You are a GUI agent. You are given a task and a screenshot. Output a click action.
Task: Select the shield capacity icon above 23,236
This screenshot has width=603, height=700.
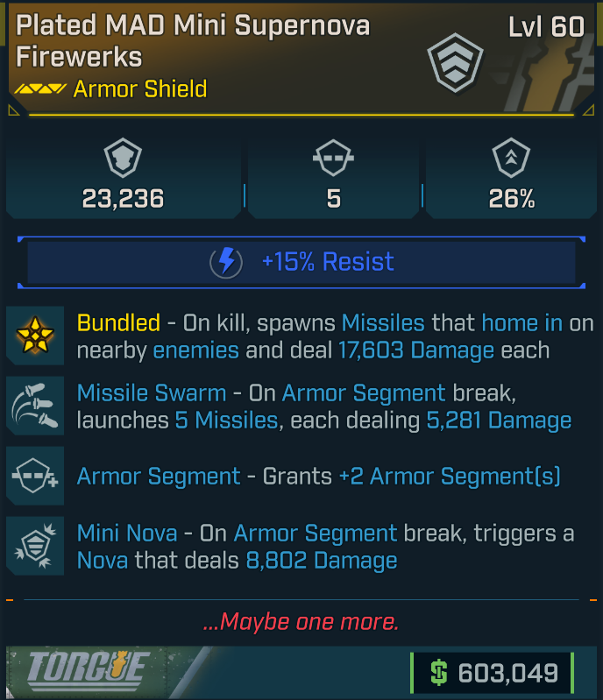coord(123,158)
